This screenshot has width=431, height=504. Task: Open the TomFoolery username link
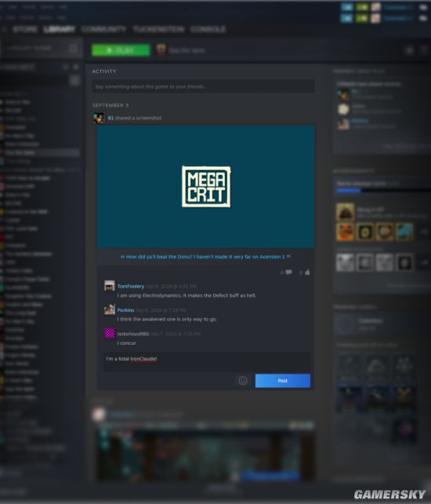click(x=131, y=286)
